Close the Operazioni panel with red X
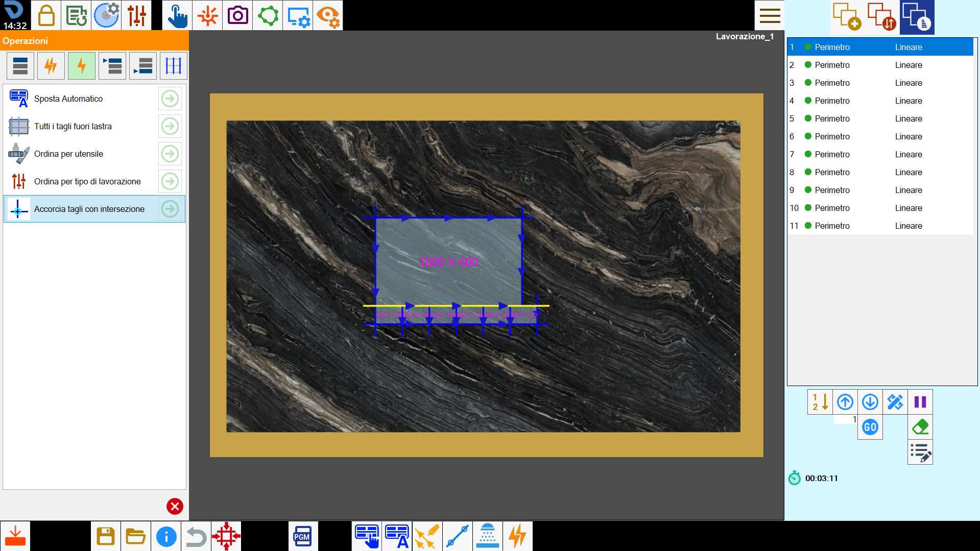The width and height of the screenshot is (980, 551). [175, 506]
